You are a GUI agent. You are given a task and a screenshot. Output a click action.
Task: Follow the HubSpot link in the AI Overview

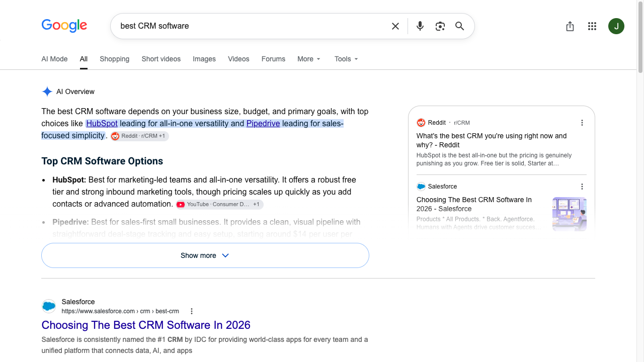tap(102, 123)
